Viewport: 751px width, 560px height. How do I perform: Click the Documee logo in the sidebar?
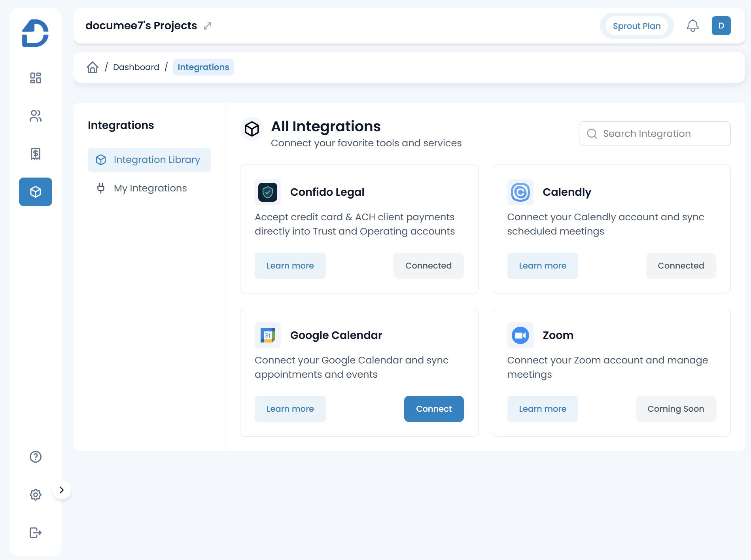[x=35, y=34]
